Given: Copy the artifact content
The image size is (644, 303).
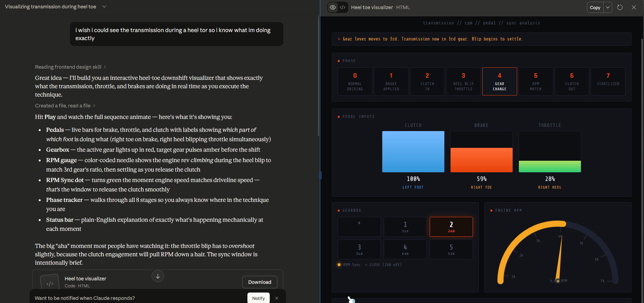Looking at the screenshot, I should (x=595, y=7).
